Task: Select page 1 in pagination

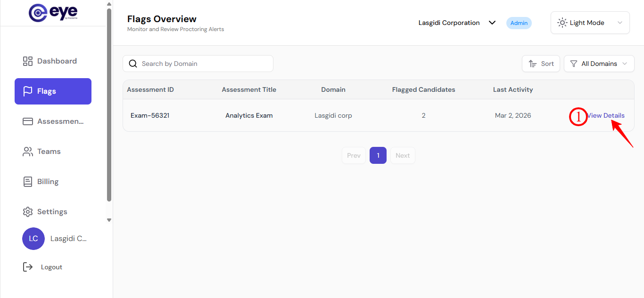Action: (x=378, y=155)
